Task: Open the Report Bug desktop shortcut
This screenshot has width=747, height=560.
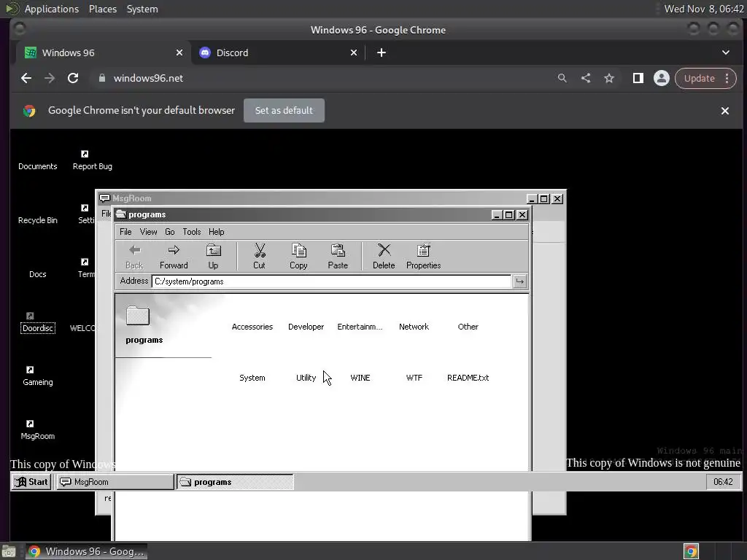Action: pyautogui.click(x=93, y=160)
